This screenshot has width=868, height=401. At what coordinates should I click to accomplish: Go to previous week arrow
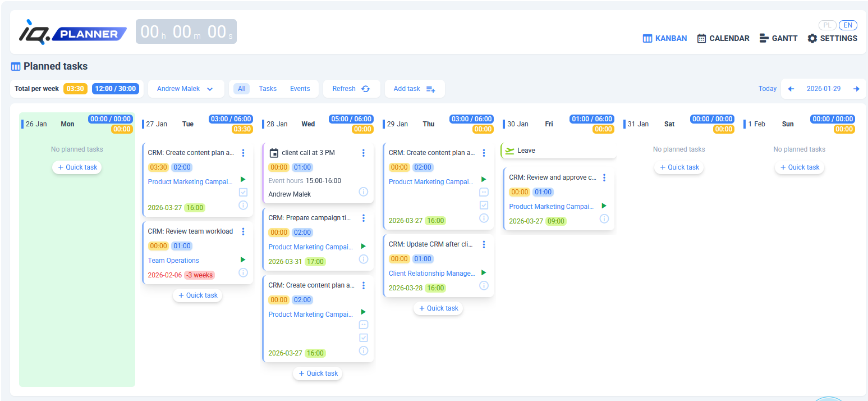pos(791,89)
